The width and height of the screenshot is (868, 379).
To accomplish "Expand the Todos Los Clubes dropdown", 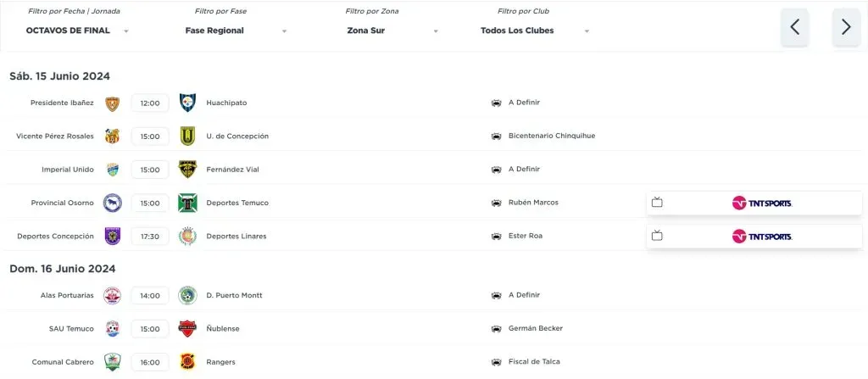I will click(534, 31).
